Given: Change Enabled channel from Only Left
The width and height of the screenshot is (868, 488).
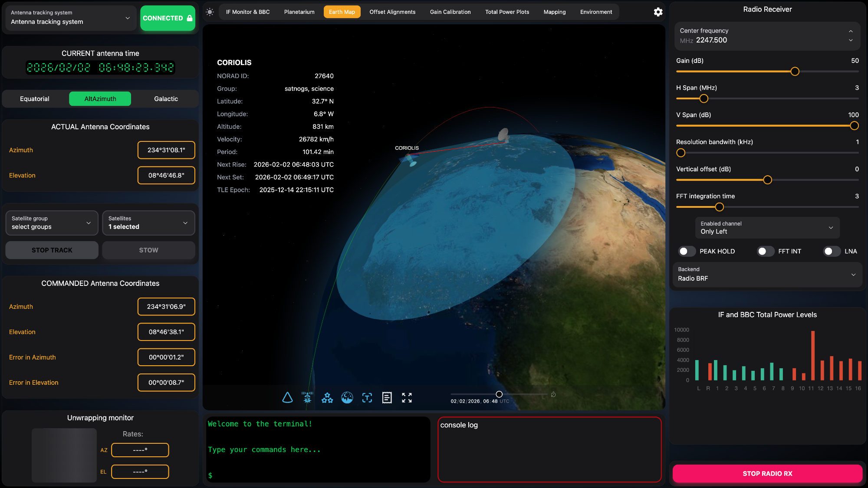Looking at the screenshot, I should tap(767, 227).
